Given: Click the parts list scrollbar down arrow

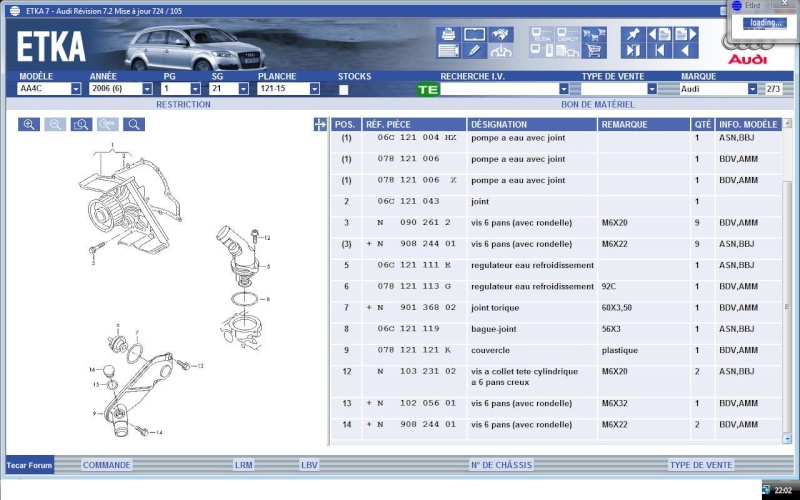Looking at the screenshot, I should coord(787,438).
